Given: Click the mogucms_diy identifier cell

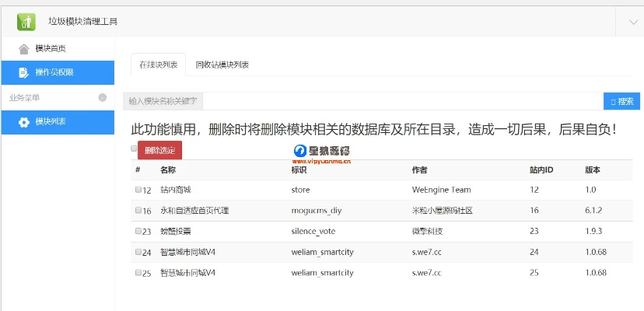Looking at the screenshot, I should 317,211.
